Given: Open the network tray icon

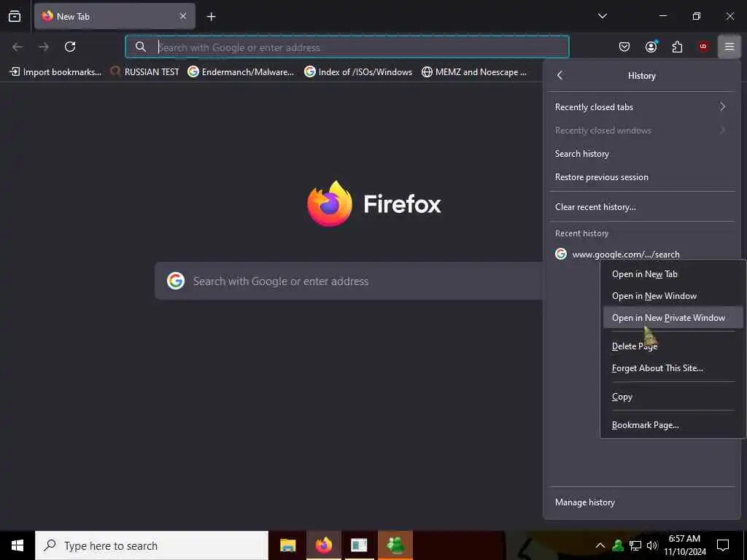Looking at the screenshot, I should 635,545.
